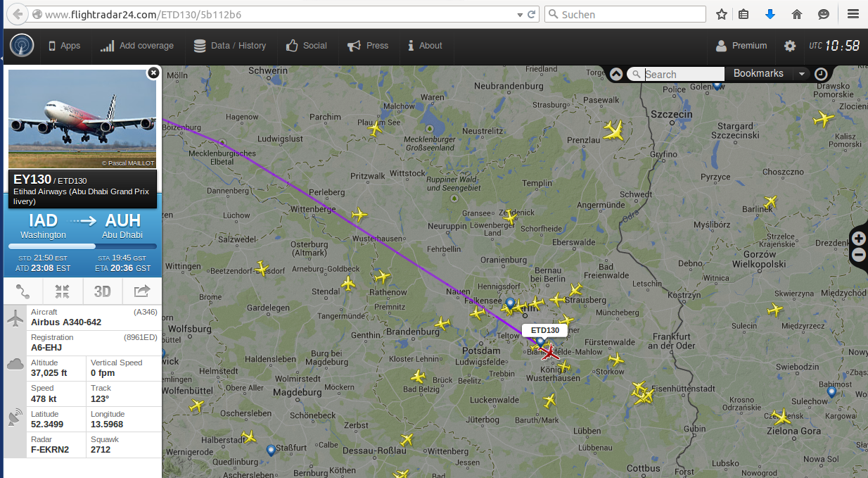The image size is (868, 478).
Task: Collapse the search bar with up arrow
Action: tap(616, 74)
